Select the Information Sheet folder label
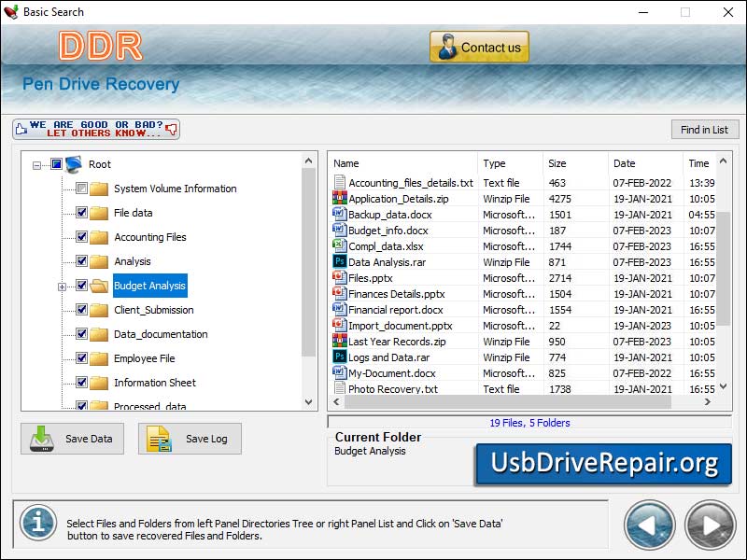Screen dimensions: 747x560 coord(155,383)
